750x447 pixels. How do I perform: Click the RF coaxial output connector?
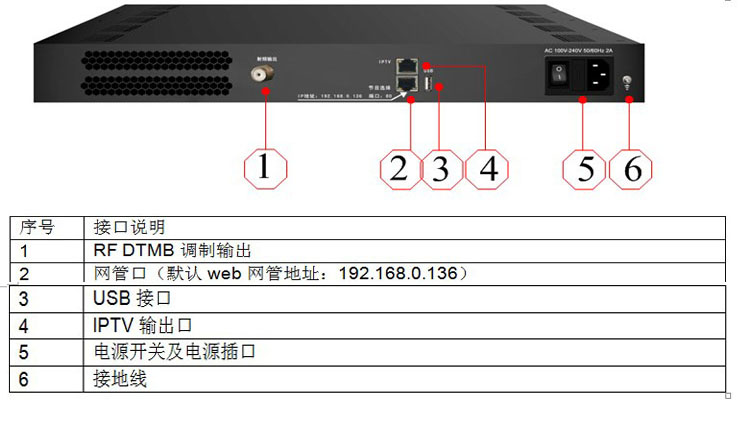tap(263, 73)
